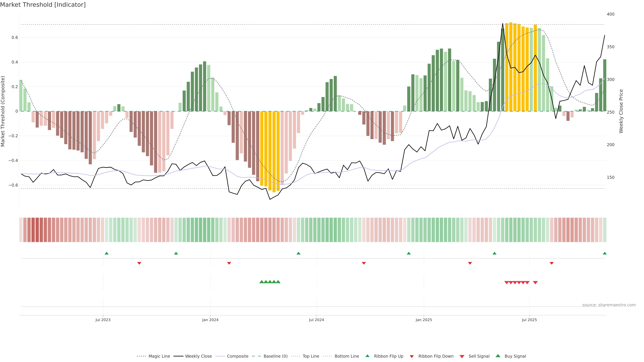The width and height of the screenshot is (644, 362).
Task: Click the Market Threshold [Indicator] title
Action: pos(43,5)
